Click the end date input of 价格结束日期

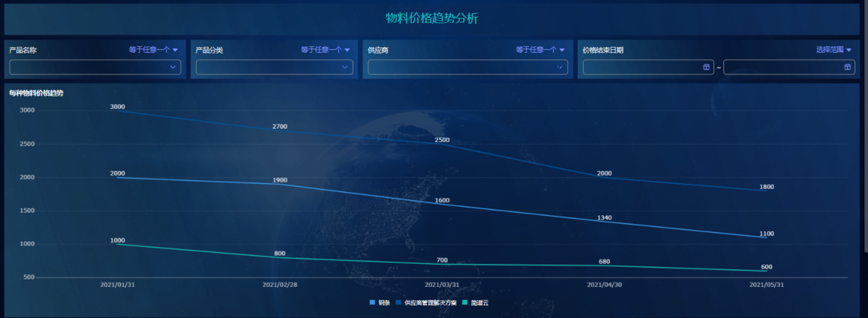click(x=788, y=67)
